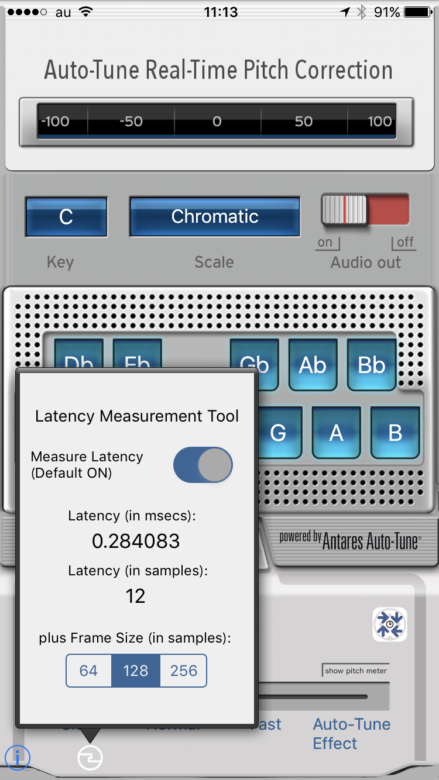Toggle the Measure Latency switch
Screen dimensions: 439x780
tap(203, 465)
